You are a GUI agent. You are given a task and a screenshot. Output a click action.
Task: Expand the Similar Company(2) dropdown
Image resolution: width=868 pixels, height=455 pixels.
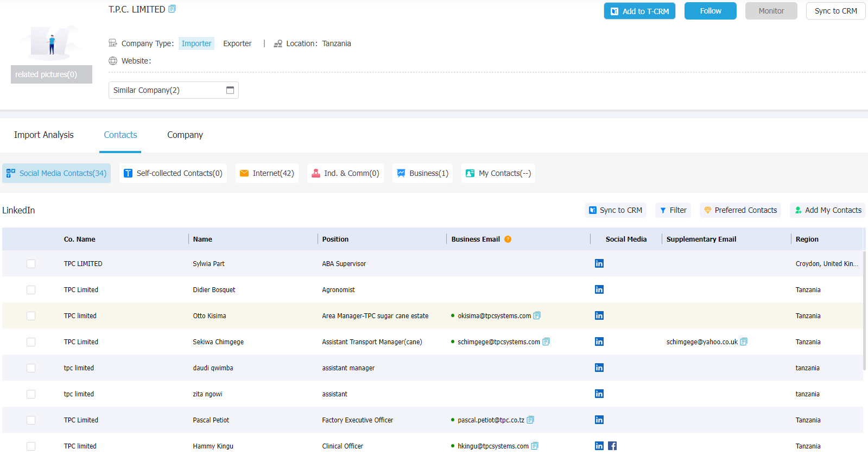pyautogui.click(x=174, y=90)
